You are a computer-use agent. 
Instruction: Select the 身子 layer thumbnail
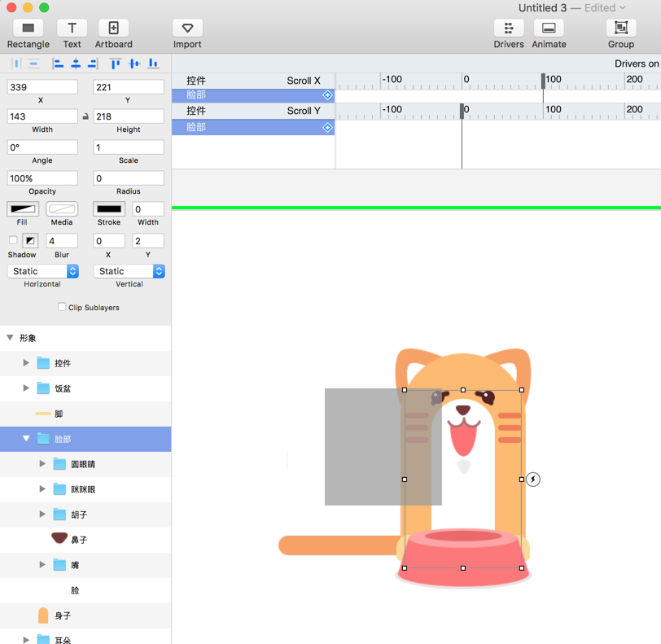(x=43, y=616)
